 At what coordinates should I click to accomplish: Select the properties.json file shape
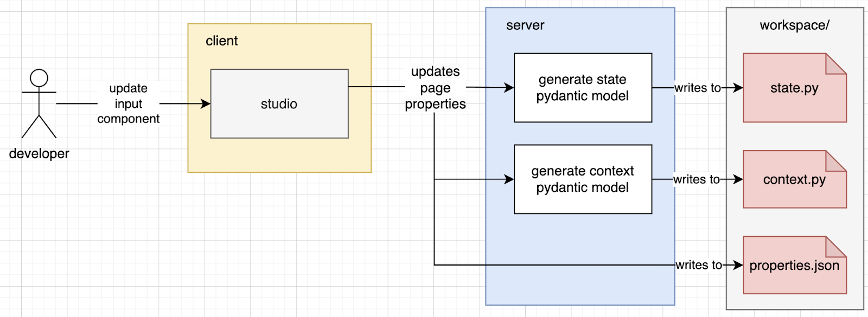[x=795, y=265]
